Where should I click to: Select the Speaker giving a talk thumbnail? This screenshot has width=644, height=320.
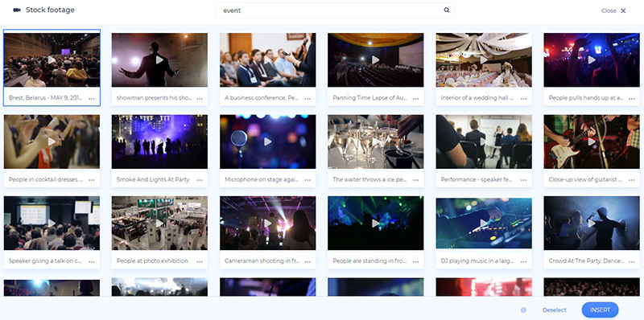point(52,224)
